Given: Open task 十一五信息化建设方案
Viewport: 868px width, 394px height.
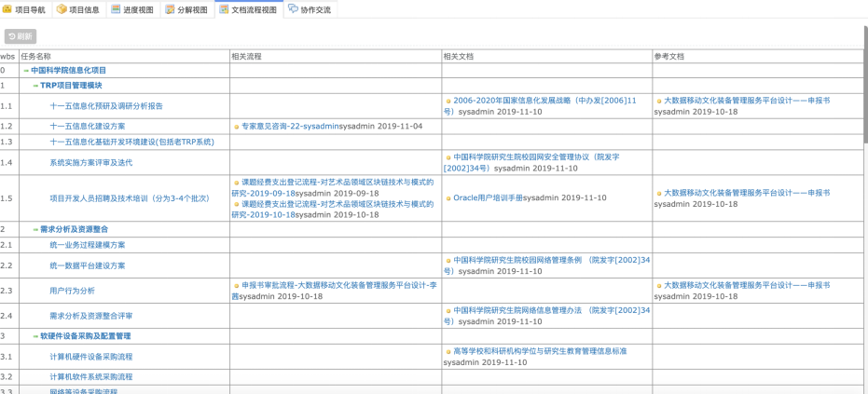Looking at the screenshot, I should tap(88, 127).
